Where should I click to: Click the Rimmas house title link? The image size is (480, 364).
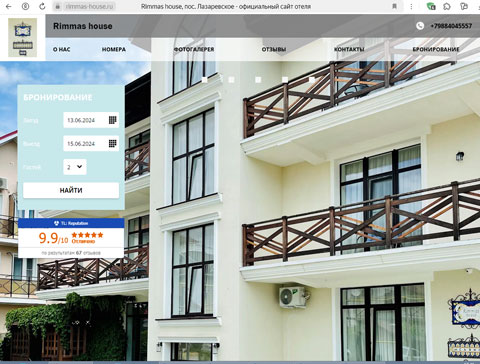[83, 26]
